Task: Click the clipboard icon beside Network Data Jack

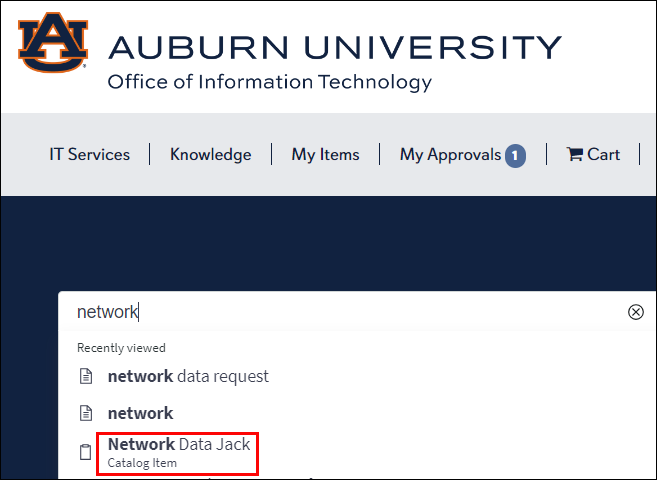Action: [x=86, y=452]
